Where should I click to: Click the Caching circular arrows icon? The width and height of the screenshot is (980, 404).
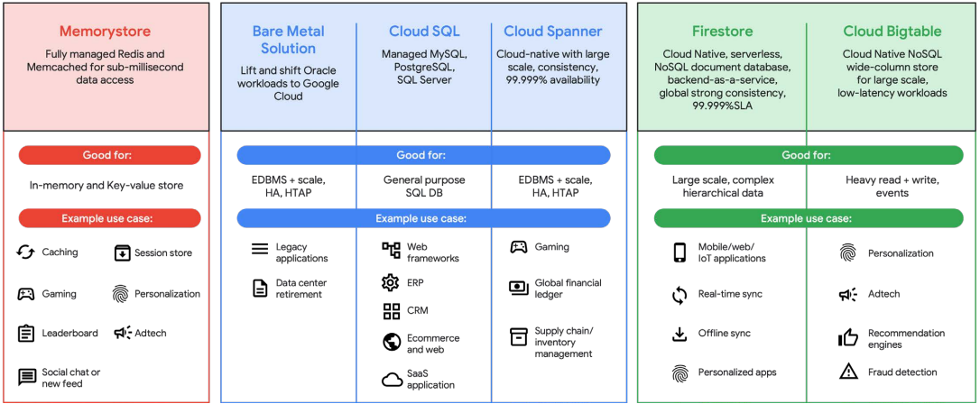point(25,252)
